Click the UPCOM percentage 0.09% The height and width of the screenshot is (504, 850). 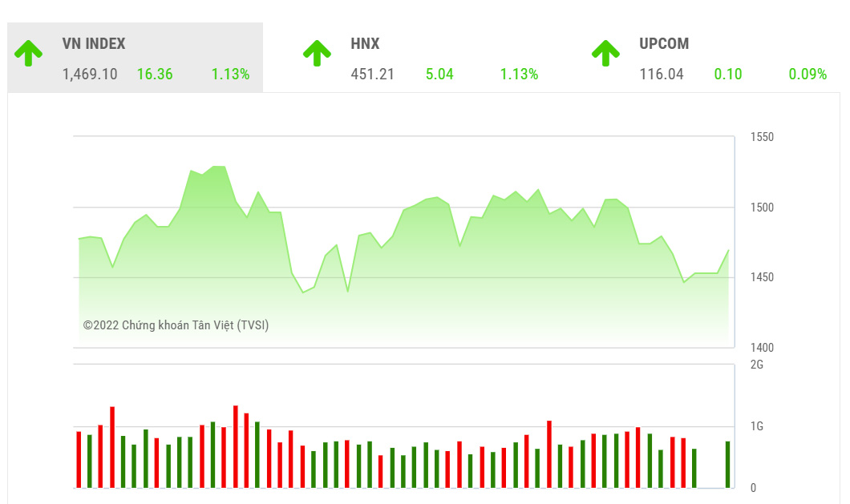(x=807, y=75)
